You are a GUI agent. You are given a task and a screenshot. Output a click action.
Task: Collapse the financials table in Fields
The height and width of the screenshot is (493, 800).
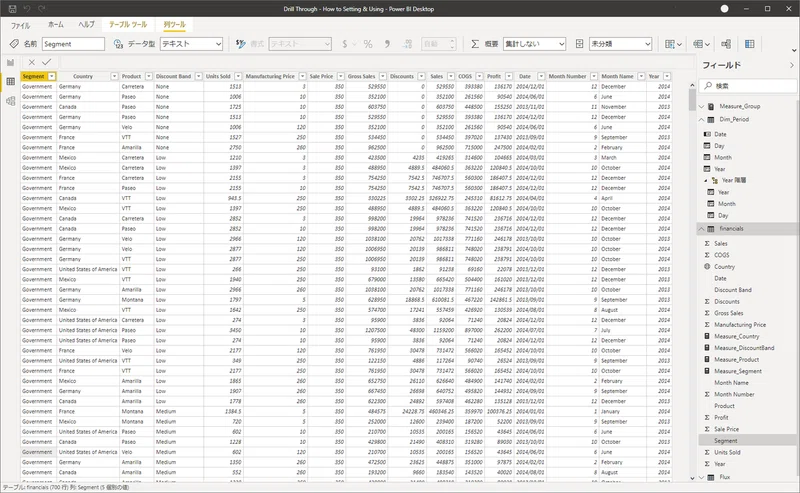(x=702, y=229)
